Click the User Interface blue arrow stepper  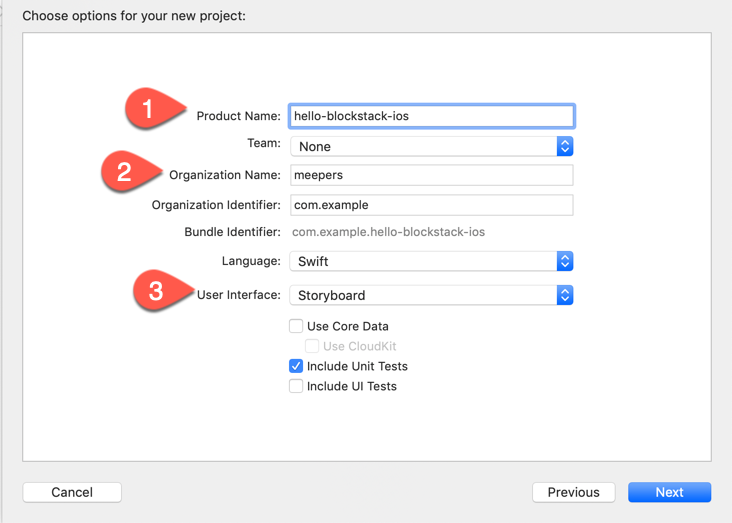click(565, 295)
